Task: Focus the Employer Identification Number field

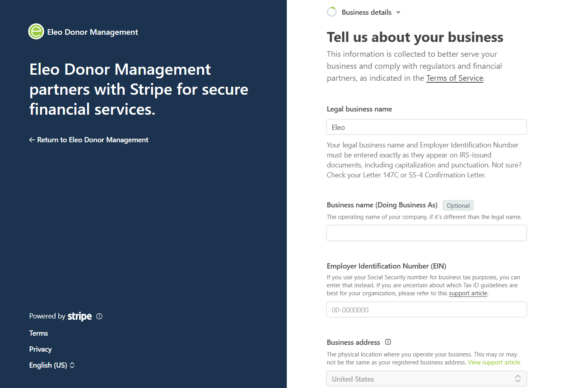Action: [x=427, y=310]
